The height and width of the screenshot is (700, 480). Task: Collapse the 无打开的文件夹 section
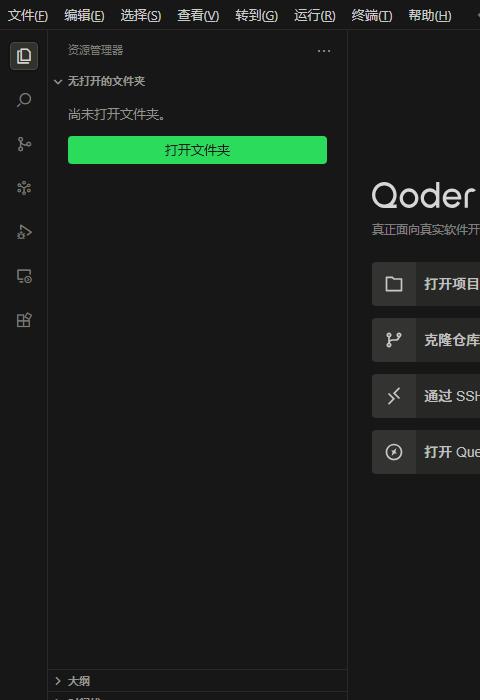pos(106,81)
